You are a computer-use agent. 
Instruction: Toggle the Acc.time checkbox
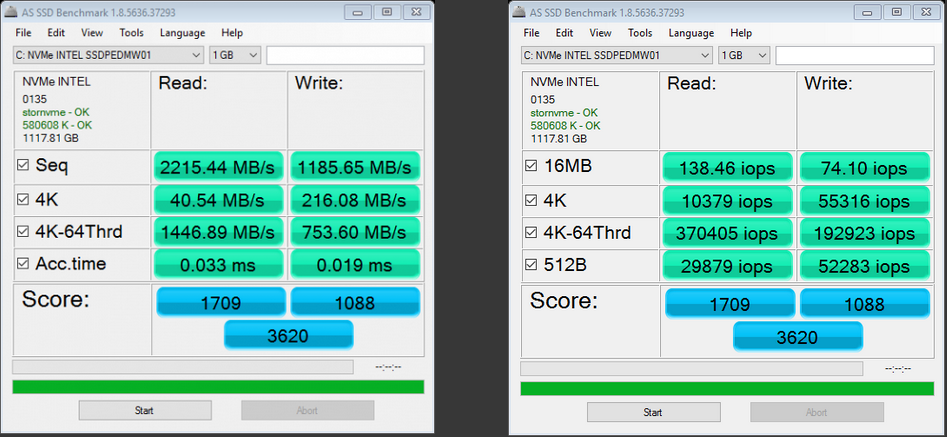click(x=23, y=264)
